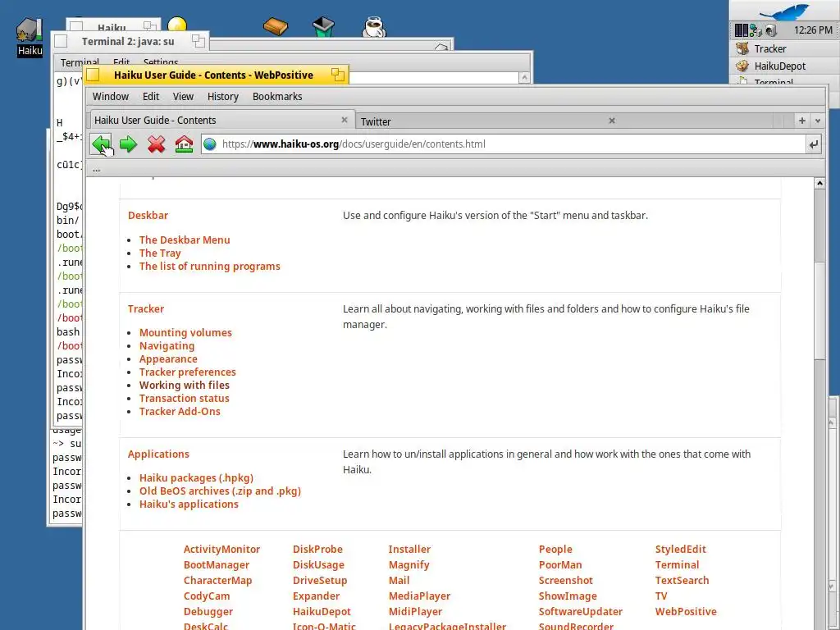Open the WebPositive app link

pos(686,611)
